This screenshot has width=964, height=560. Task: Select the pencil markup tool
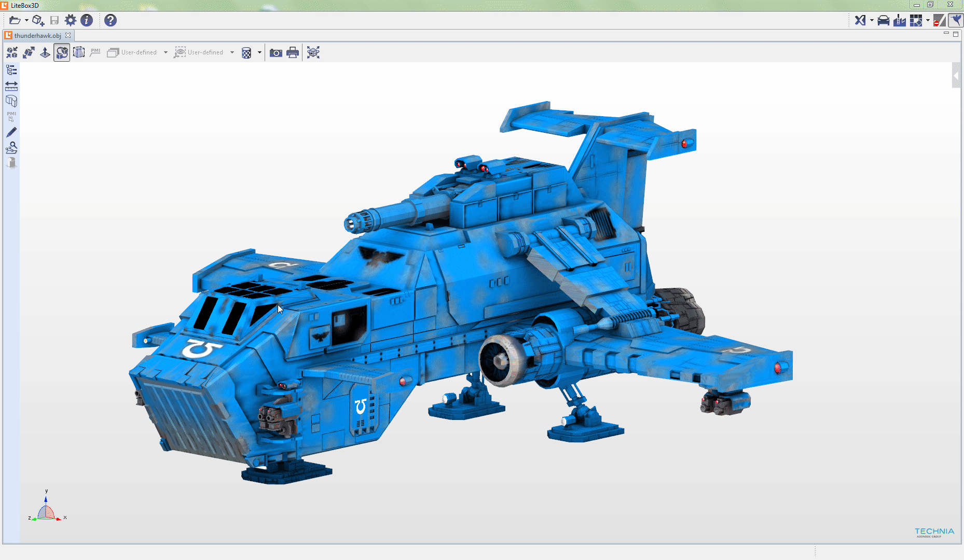11,132
